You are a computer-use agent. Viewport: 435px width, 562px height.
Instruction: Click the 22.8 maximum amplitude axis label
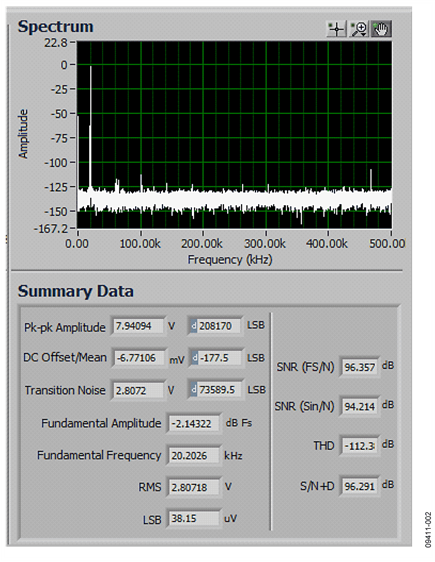(56, 43)
